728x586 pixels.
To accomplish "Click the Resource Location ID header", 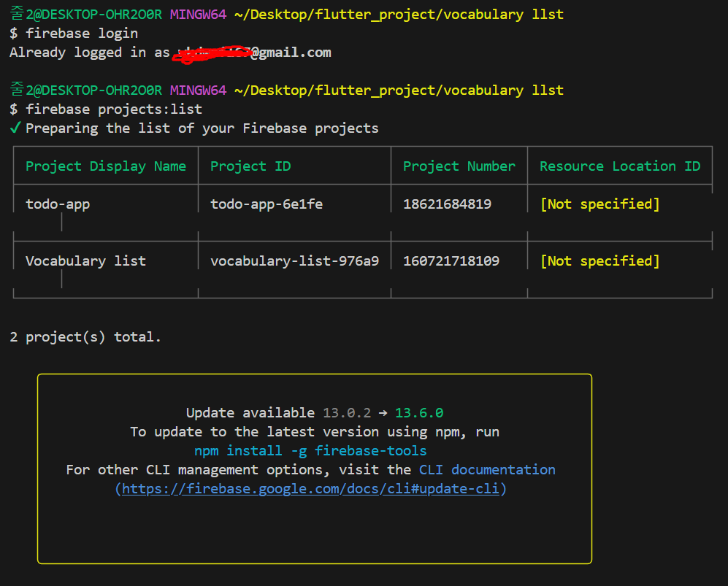I will tap(620, 166).
